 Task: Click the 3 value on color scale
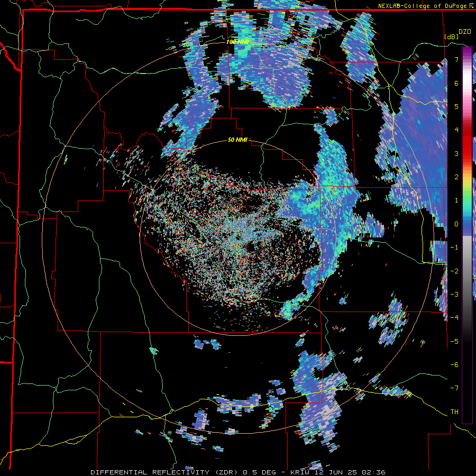[456, 153]
